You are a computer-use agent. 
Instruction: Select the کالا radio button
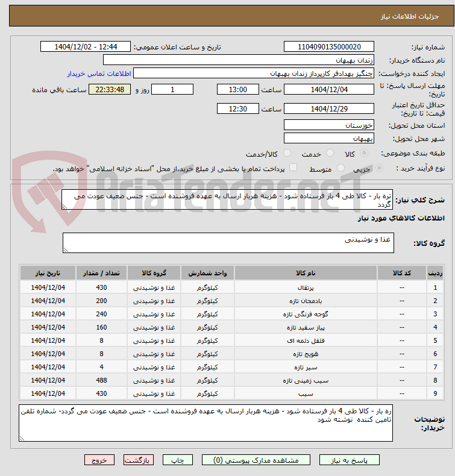click(364, 153)
